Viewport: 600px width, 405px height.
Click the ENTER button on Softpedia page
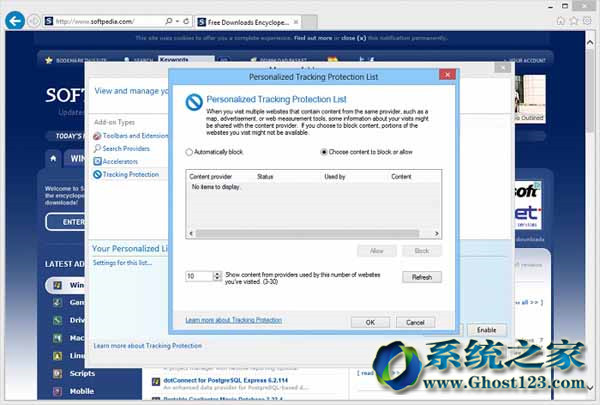[x=65, y=222]
